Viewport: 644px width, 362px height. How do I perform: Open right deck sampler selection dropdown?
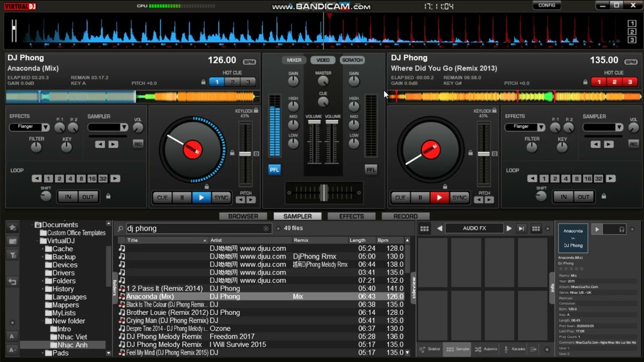pos(619,127)
